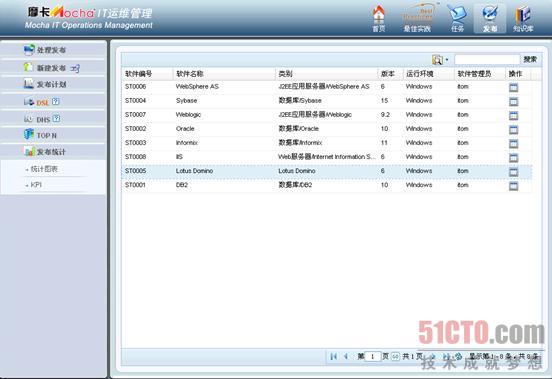Click the 搜索 search button

530,59
